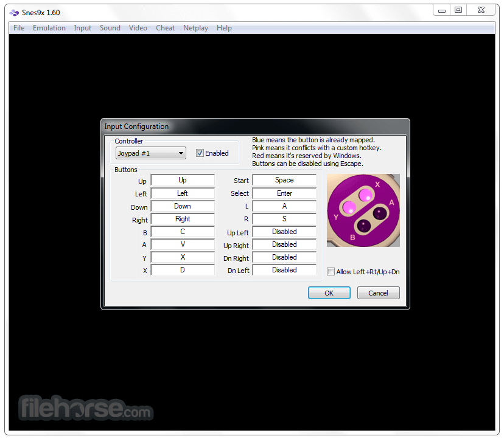Screen dimensions: 504x439
Task: Select the L field mapped to A
Action: tap(284, 206)
